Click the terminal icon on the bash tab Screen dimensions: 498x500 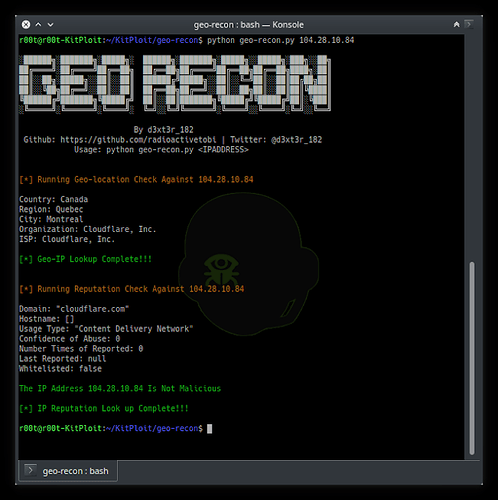pos(30,470)
